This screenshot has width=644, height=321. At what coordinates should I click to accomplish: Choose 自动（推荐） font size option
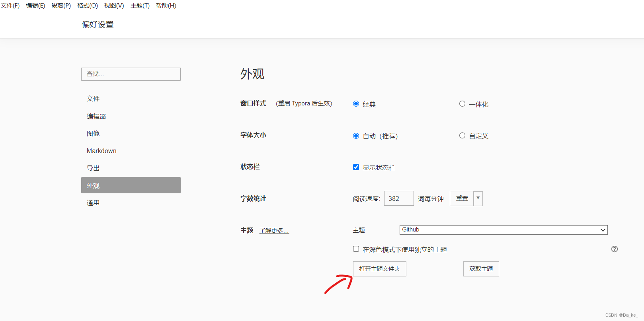coord(356,136)
